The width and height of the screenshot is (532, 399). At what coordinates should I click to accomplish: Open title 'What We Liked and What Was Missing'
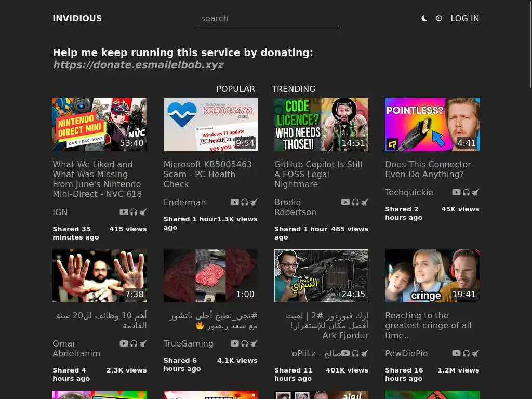97,179
